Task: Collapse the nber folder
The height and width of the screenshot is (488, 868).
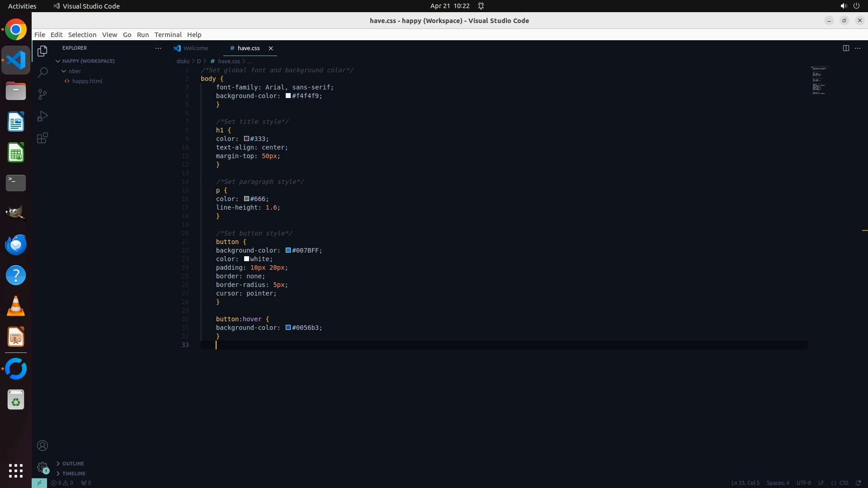Action: pyautogui.click(x=64, y=71)
